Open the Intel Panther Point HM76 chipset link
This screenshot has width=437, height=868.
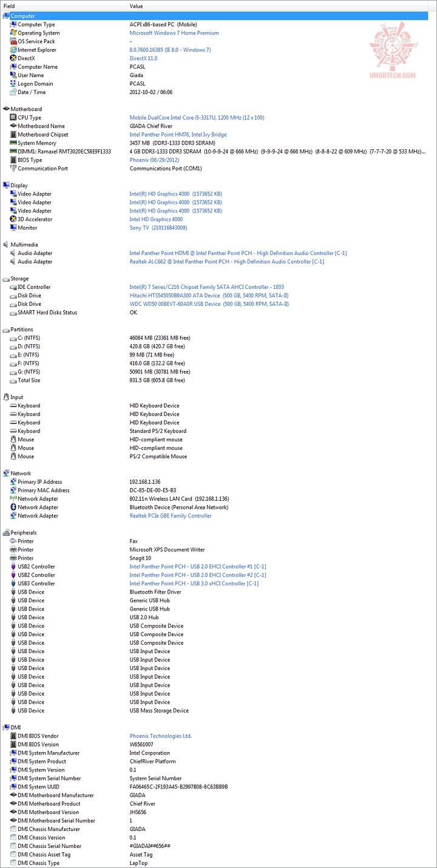point(178,135)
